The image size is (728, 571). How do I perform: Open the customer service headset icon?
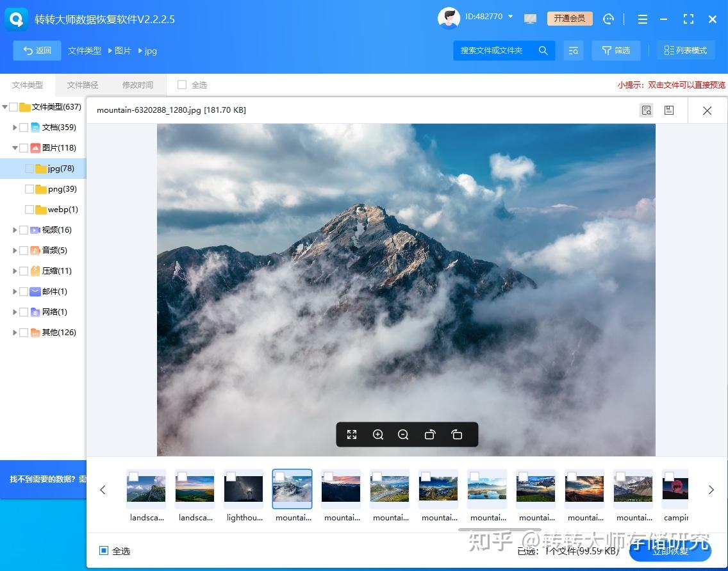pyautogui.click(x=609, y=19)
